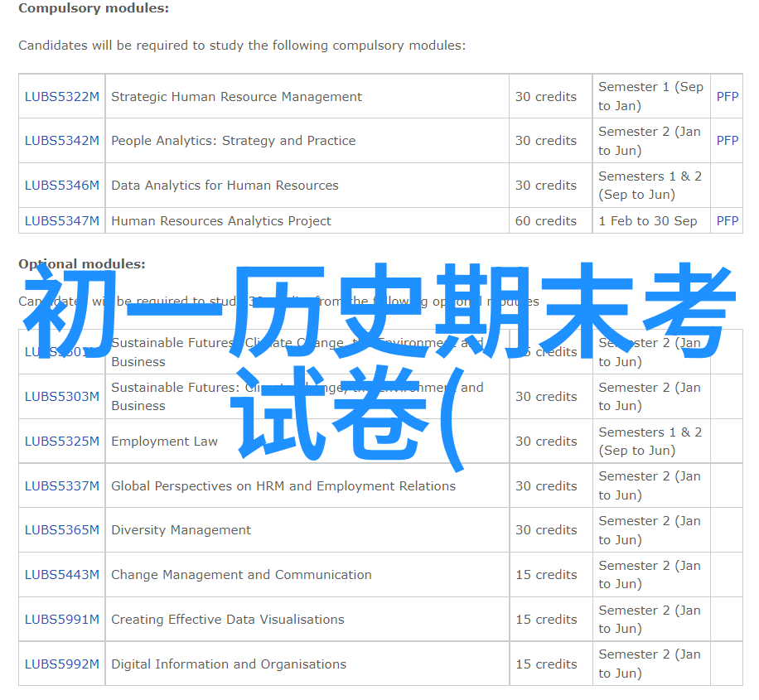Click PFP link for Strategic Human Resource Management
The width and height of the screenshot is (759, 700).
[x=727, y=97]
